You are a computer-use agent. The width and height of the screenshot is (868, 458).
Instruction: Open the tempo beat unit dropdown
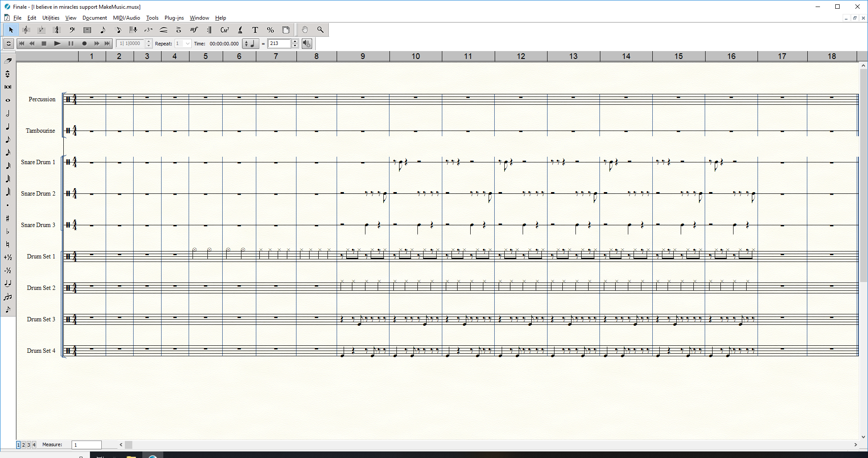250,44
